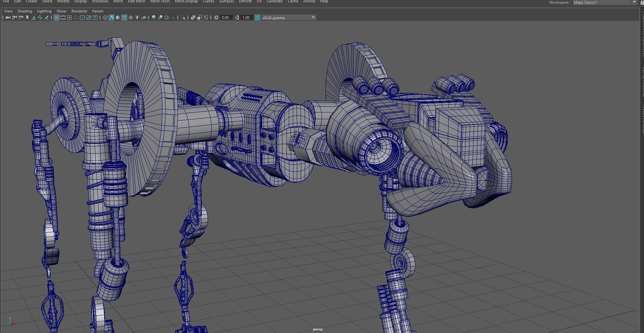
Task: Open the Mesh Display menu
Action: coord(186,1)
